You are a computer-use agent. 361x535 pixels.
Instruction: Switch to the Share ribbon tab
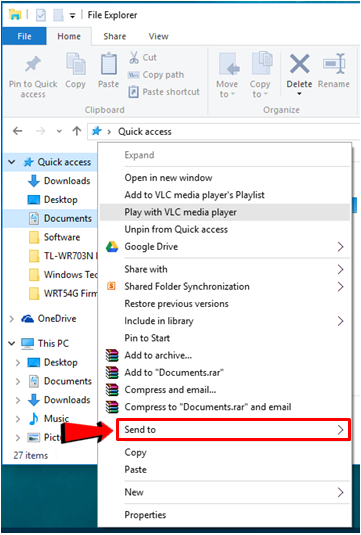tap(115, 36)
